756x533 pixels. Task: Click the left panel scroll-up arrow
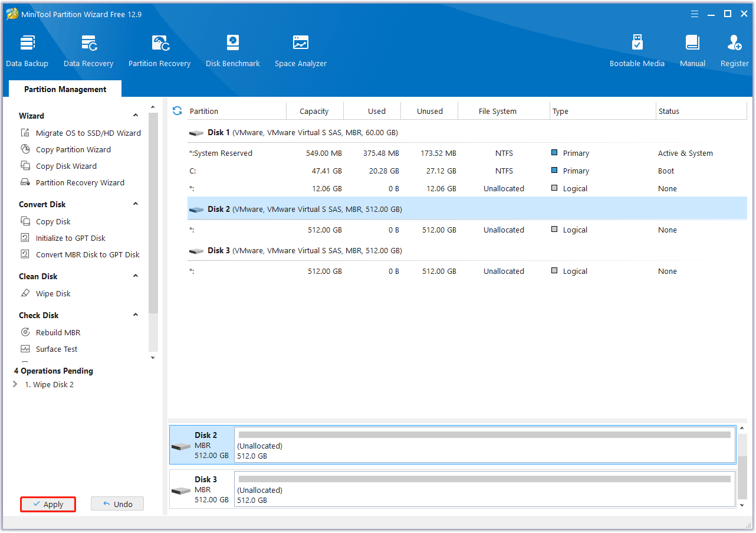[153, 108]
